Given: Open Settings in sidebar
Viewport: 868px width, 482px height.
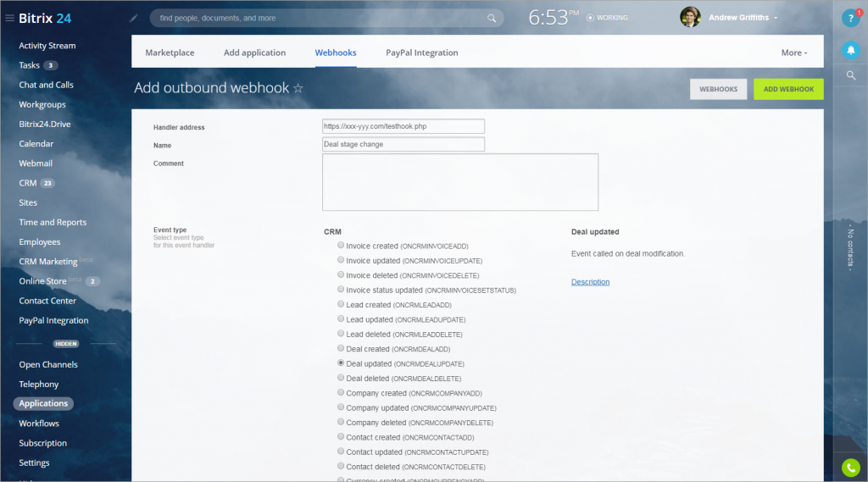Looking at the screenshot, I should [34, 463].
